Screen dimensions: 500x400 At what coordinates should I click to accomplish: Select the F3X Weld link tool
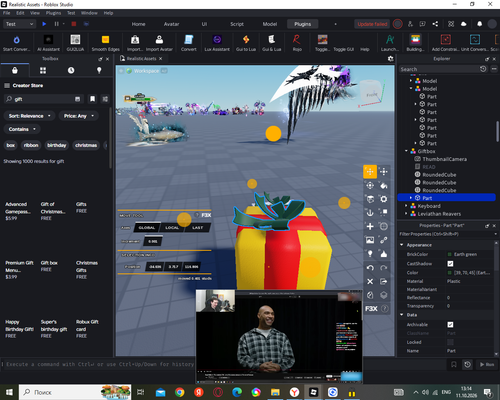click(384, 240)
